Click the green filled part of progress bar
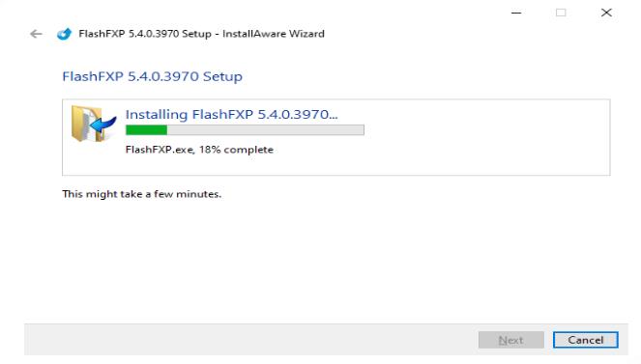 (x=146, y=129)
